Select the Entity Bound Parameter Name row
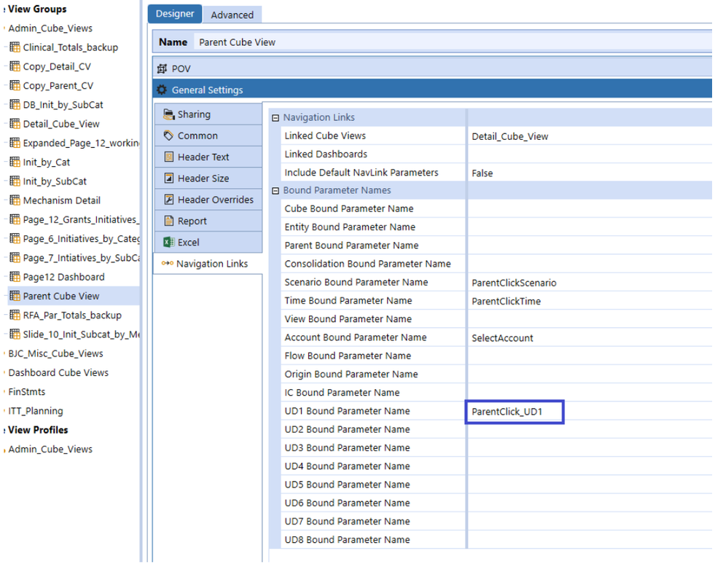 [x=496, y=227]
